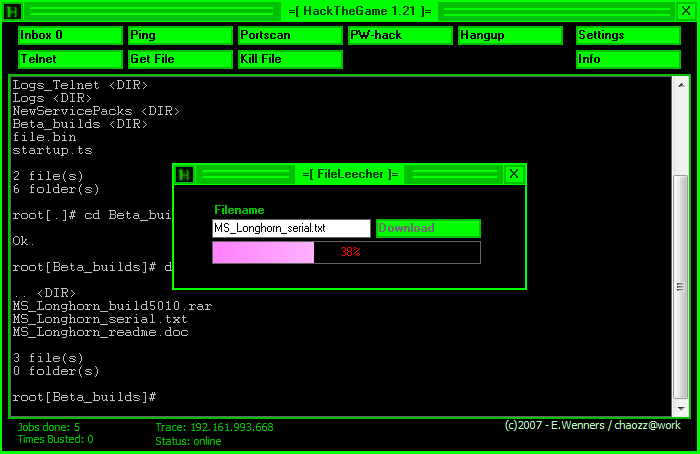Click MS_Longhorn_serial.txt in the terminal listing

tap(100, 319)
